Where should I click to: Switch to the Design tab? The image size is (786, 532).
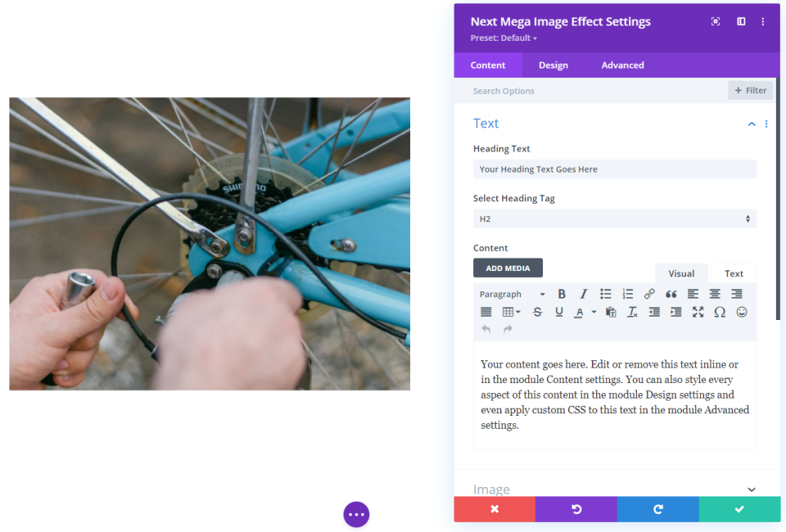553,65
